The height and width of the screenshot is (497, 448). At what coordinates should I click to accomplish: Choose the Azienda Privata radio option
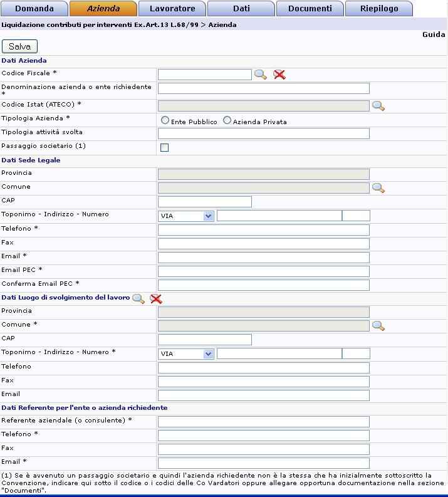click(x=227, y=120)
